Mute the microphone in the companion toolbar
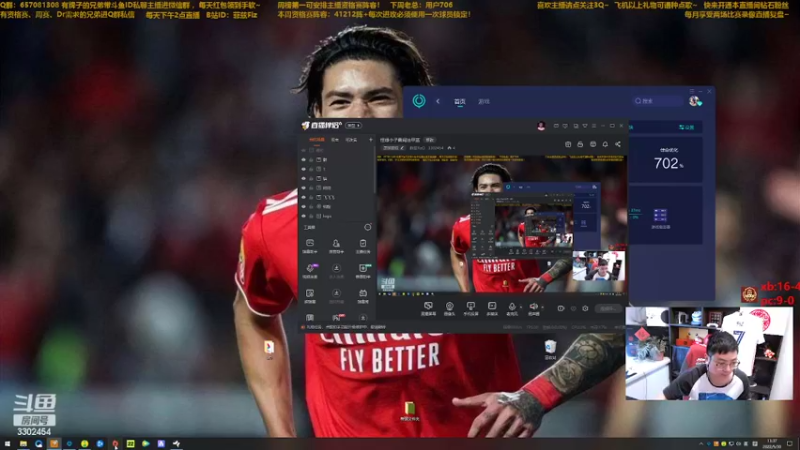800x450 pixels. (512, 307)
